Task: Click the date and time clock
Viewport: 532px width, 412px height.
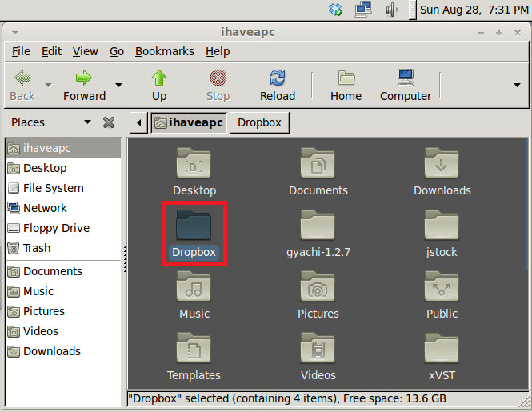Action: coord(474,10)
